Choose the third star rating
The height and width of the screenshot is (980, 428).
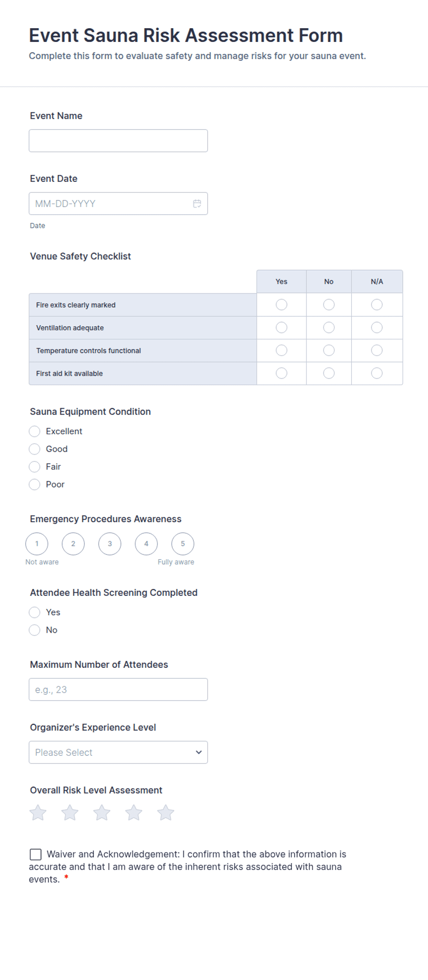click(x=102, y=813)
